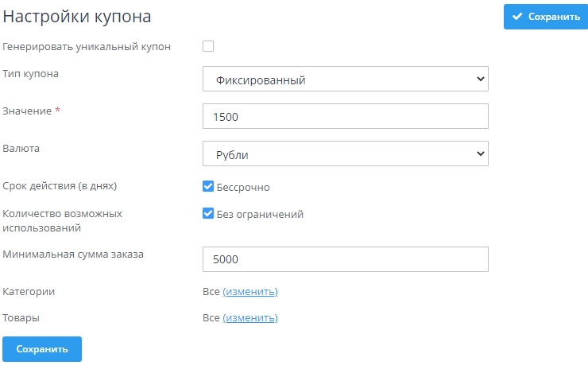
Task: Click изменить link next to Категории
Action: 250,292
